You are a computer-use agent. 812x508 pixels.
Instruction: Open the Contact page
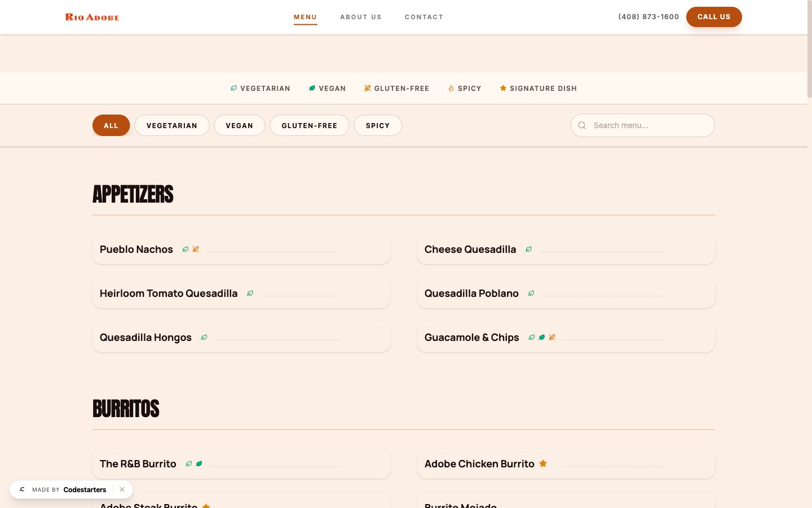424,17
